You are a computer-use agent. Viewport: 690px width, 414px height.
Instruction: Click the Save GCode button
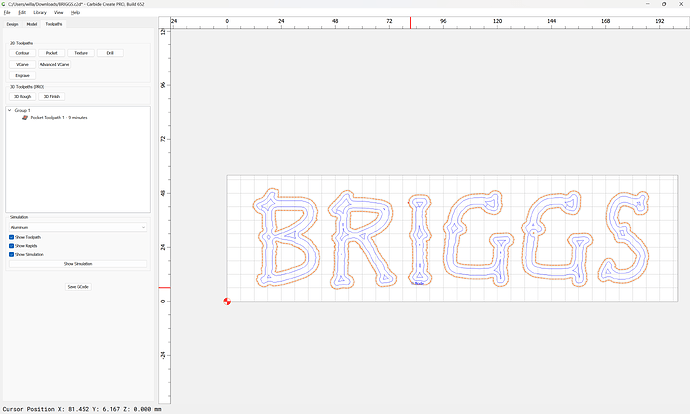tap(78, 287)
